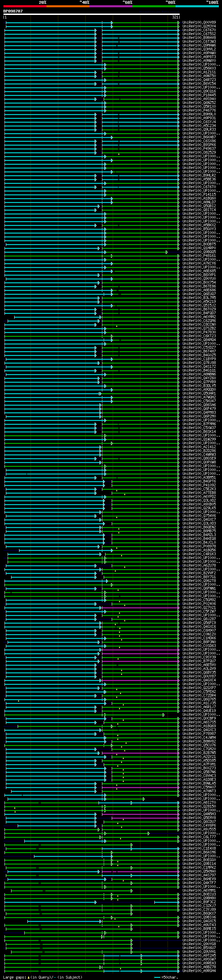Select hit UniRef100_B9F3C2
Screen dimensions: 222x980
(x=199, y=902)
